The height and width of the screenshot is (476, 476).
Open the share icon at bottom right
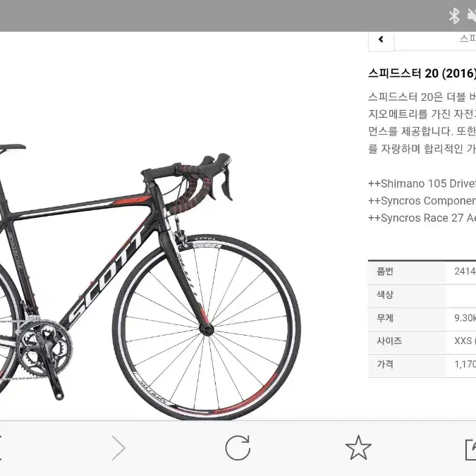pyautogui.click(x=470, y=448)
